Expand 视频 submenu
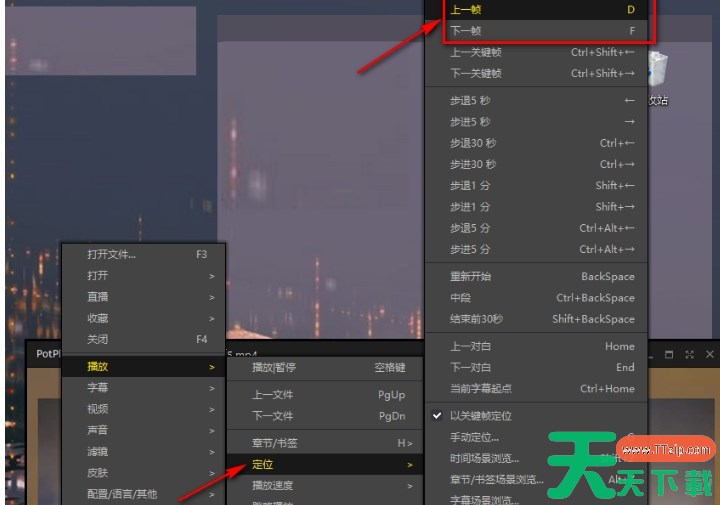Image resolution: width=720 pixels, height=505 pixels. coord(144,409)
